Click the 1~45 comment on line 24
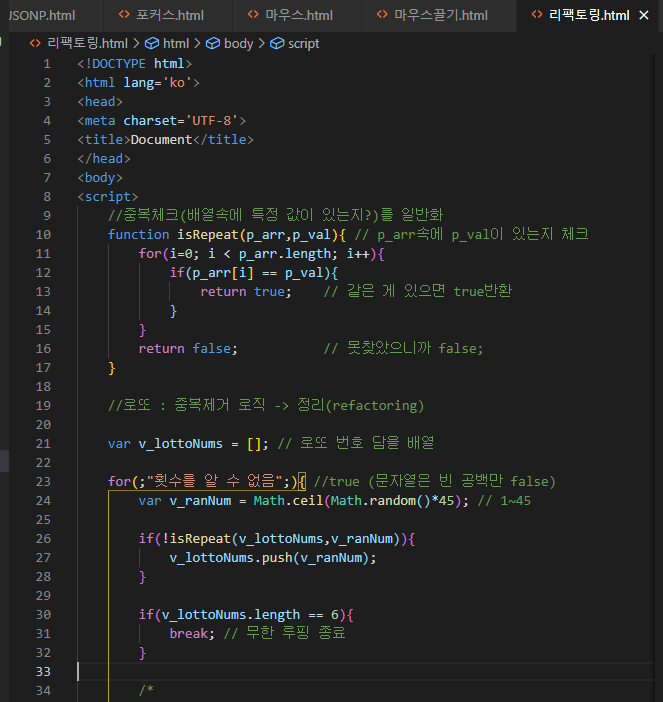This screenshot has width=663, height=702. pyautogui.click(x=504, y=501)
